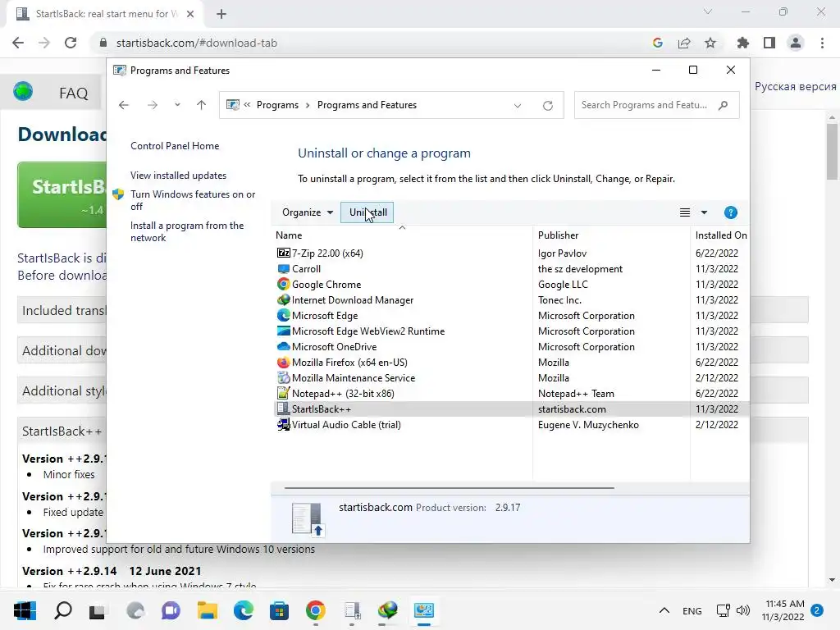Click the StartIsBack++ list icon
840x630 pixels.
tap(283, 409)
